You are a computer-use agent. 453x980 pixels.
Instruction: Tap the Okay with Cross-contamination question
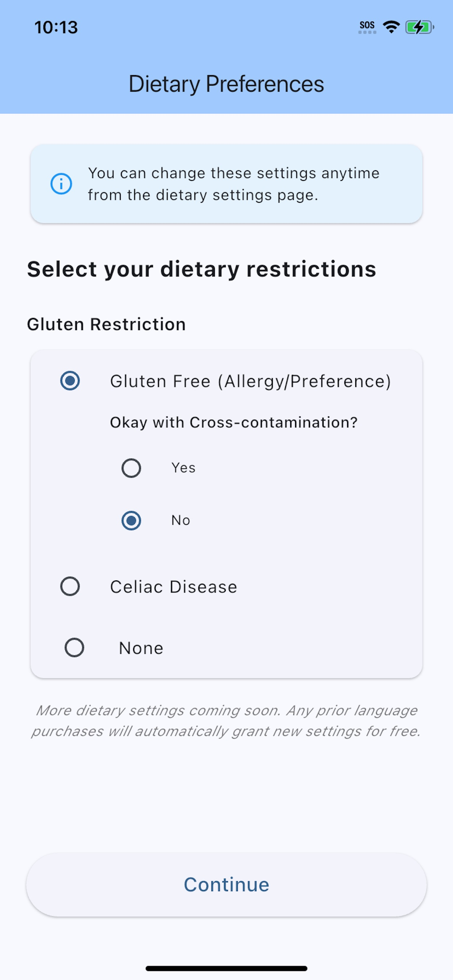coord(234,423)
